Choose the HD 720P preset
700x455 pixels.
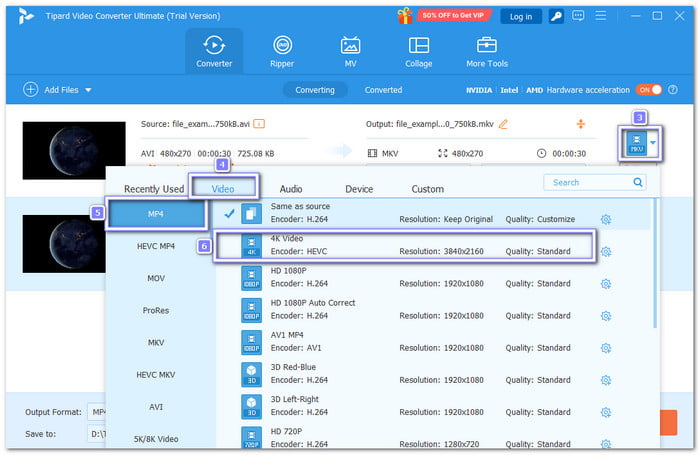click(433, 437)
